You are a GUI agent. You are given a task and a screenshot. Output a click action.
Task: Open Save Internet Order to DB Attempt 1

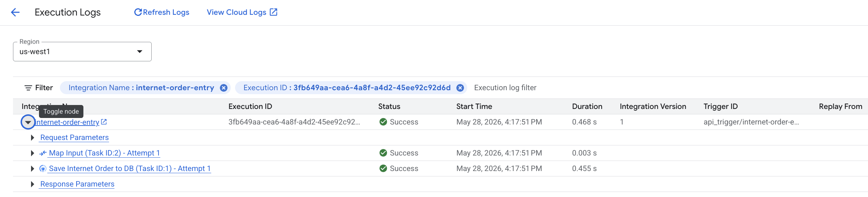point(130,168)
